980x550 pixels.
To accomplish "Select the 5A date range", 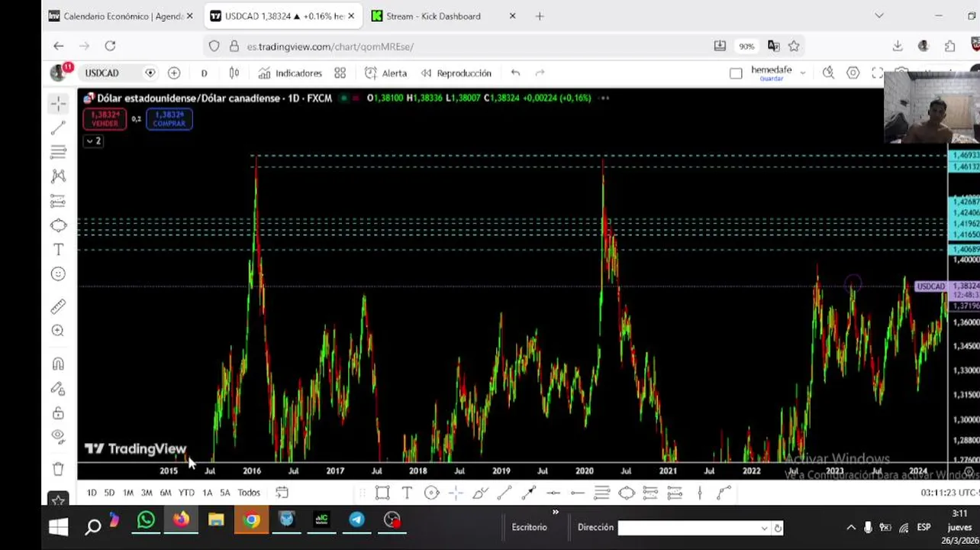I will pos(225,493).
